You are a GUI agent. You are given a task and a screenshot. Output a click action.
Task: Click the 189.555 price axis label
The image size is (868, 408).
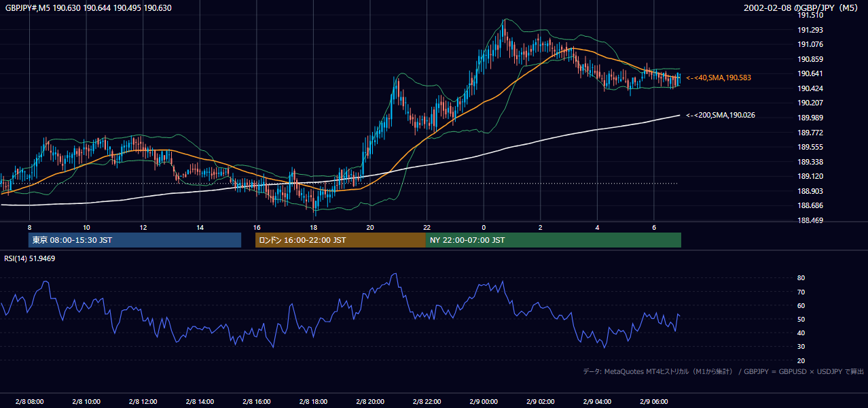point(810,147)
